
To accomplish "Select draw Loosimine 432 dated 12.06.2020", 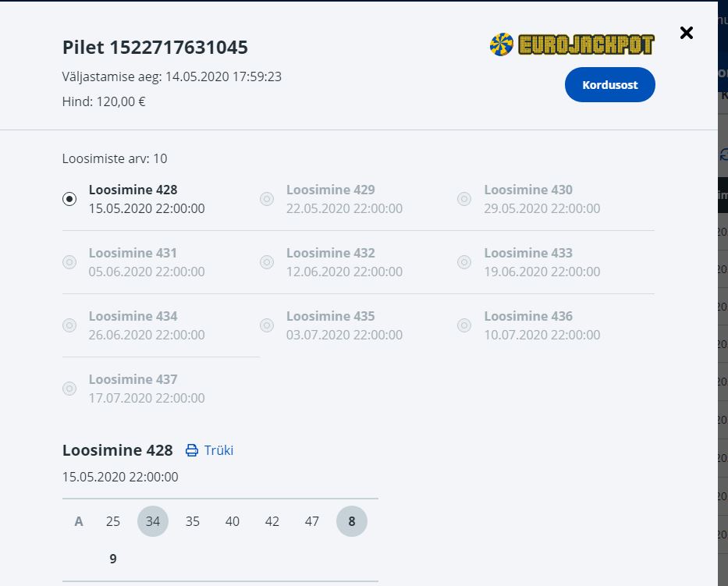I will [267, 262].
